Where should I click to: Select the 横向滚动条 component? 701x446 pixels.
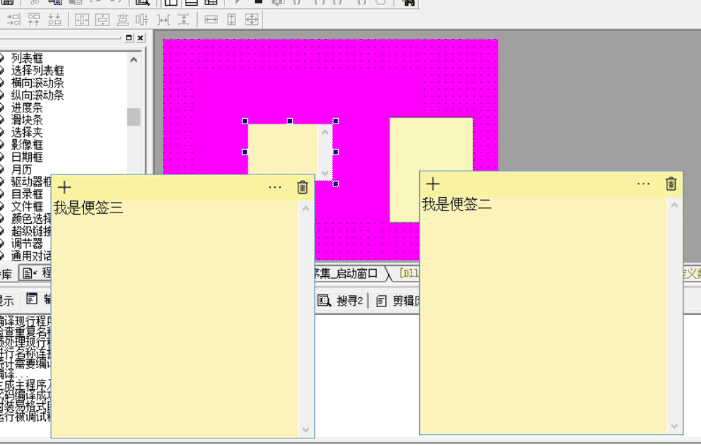pos(38,83)
